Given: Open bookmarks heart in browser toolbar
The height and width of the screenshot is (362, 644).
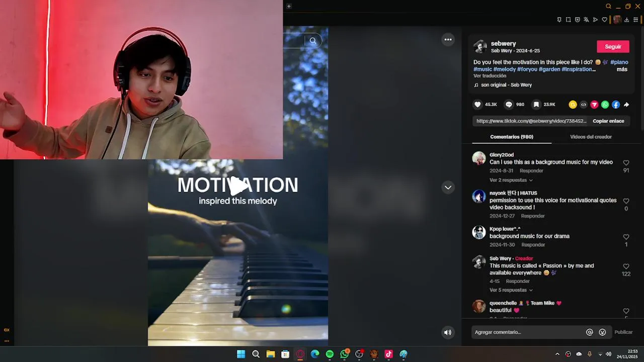Looking at the screenshot, I should coord(604,20).
